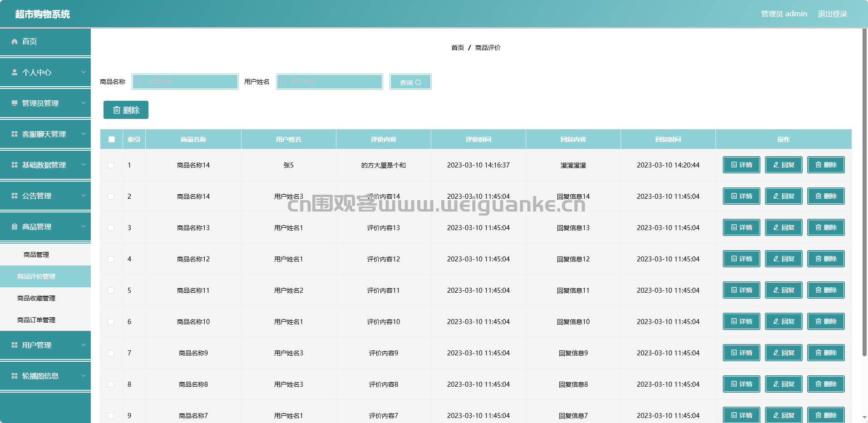Image resolution: width=868 pixels, height=423 pixels.
Task: Expand the 用户管理 menu chevron
Action: (x=84, y=344)
